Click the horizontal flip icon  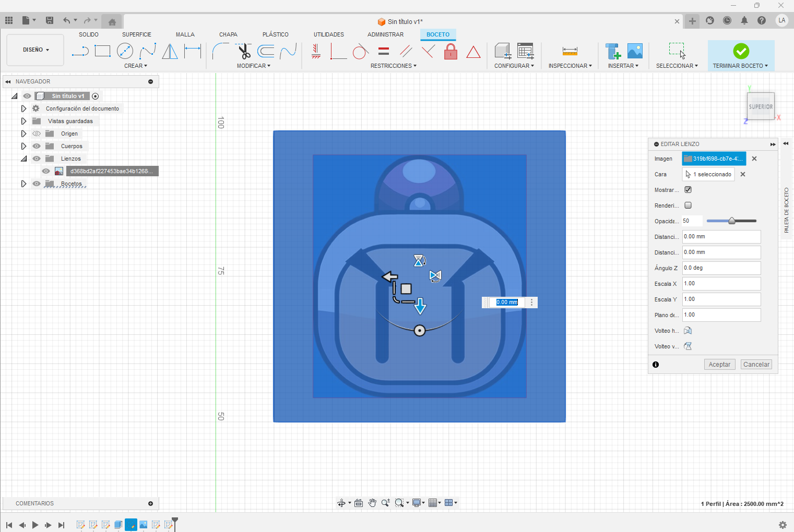tap(688, 331)
